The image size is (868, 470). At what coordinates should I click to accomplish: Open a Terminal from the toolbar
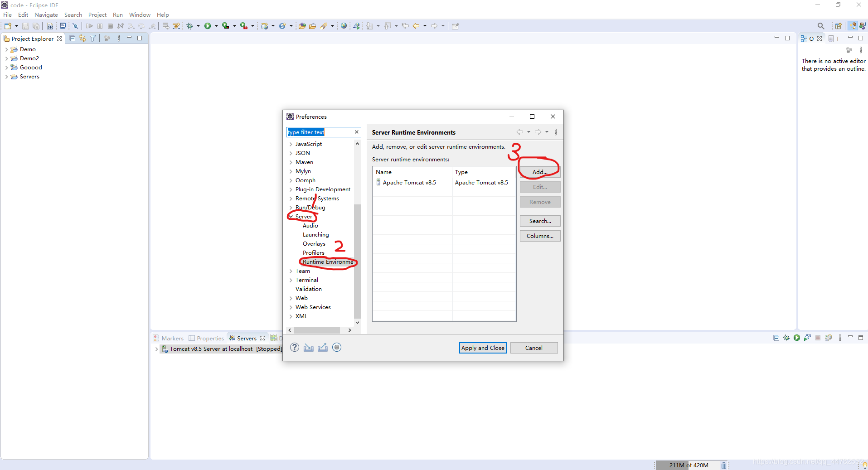63,26
